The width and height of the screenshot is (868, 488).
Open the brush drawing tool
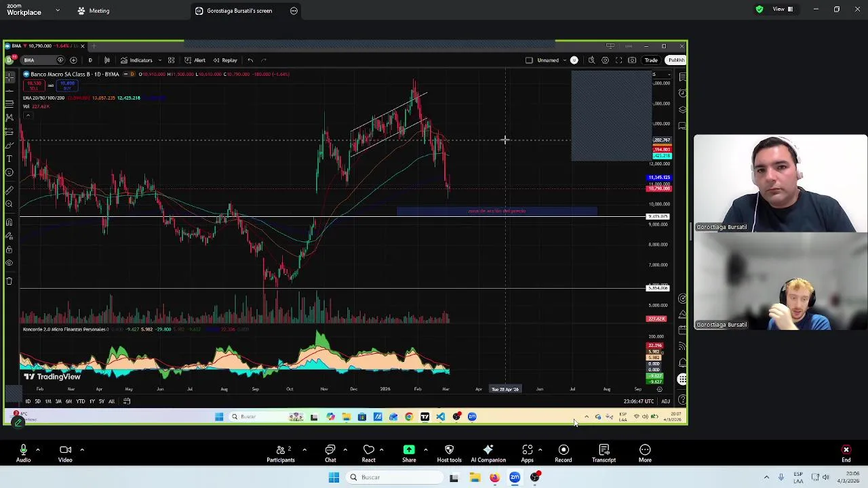tap(9, 145)
